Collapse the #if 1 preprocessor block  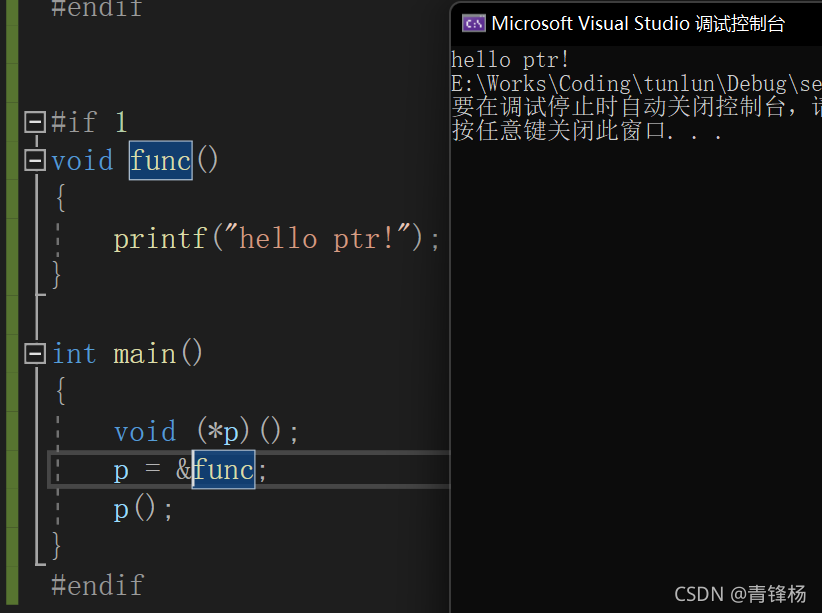(35, 122)
